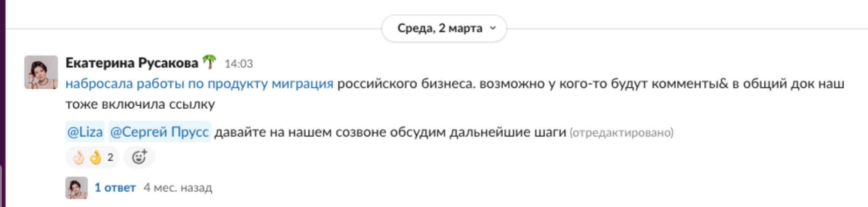Follow the набросала работы по продукту миграция link
Viewport: 868px width, 207px height.
pyautogui.click(x=199, y=83)
